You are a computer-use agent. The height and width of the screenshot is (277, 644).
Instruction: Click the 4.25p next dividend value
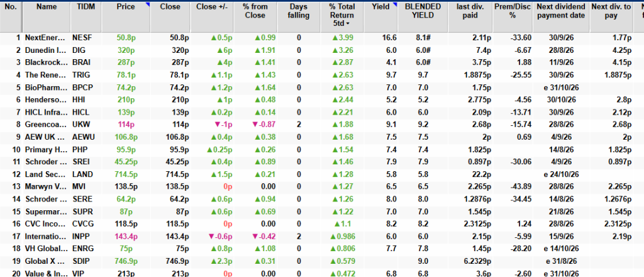coord(623,50)
